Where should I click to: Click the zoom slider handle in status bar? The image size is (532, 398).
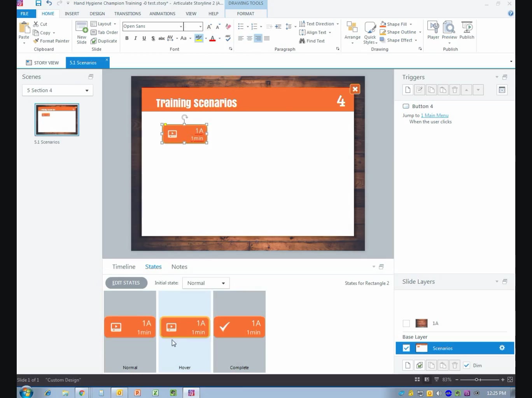pyautogui.click(x=476, y=380)
